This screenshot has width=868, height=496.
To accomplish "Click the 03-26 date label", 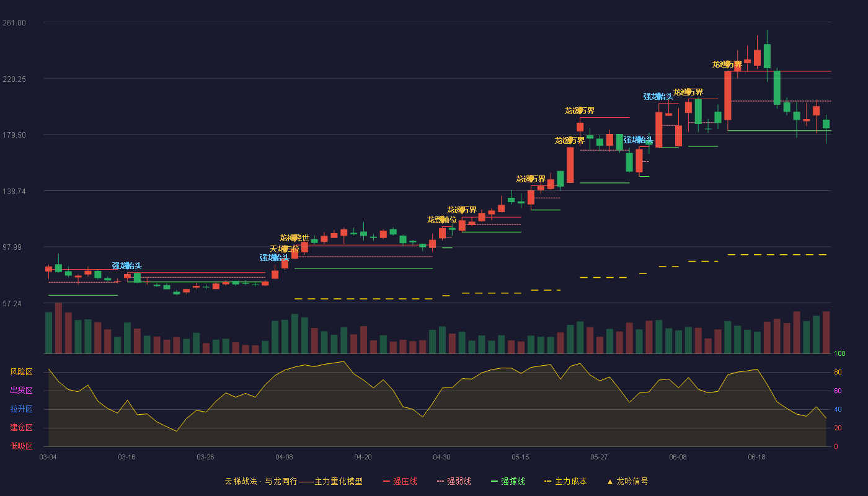I will (206, 457).
